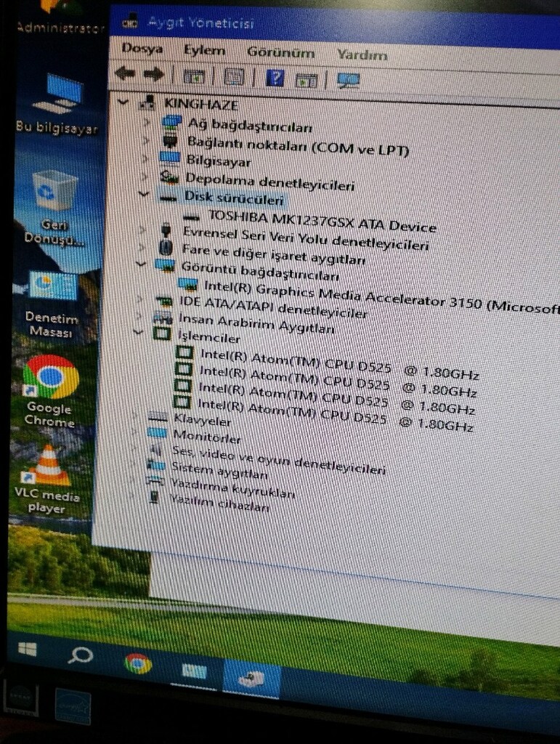This screenshot has height=744, width=560.
Task: Select Ağ bağdaştırıcıları network icon
Action: (x=171, y=122)
